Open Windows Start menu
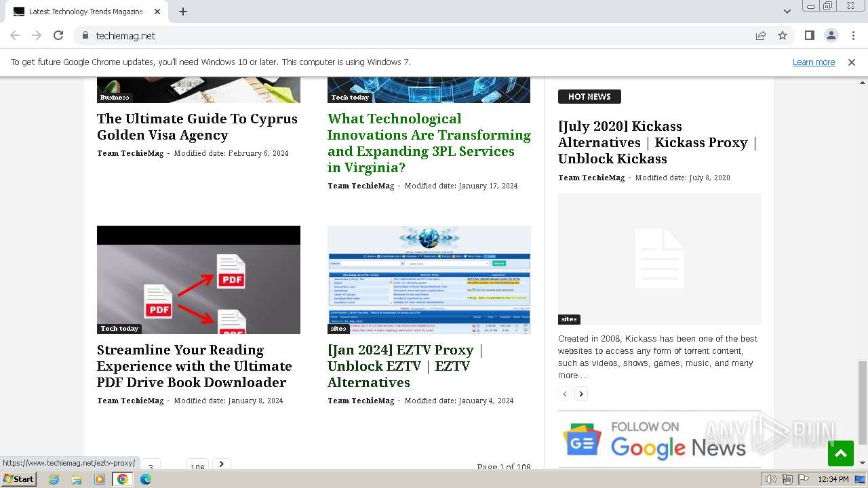 click(x=19, y=479)
